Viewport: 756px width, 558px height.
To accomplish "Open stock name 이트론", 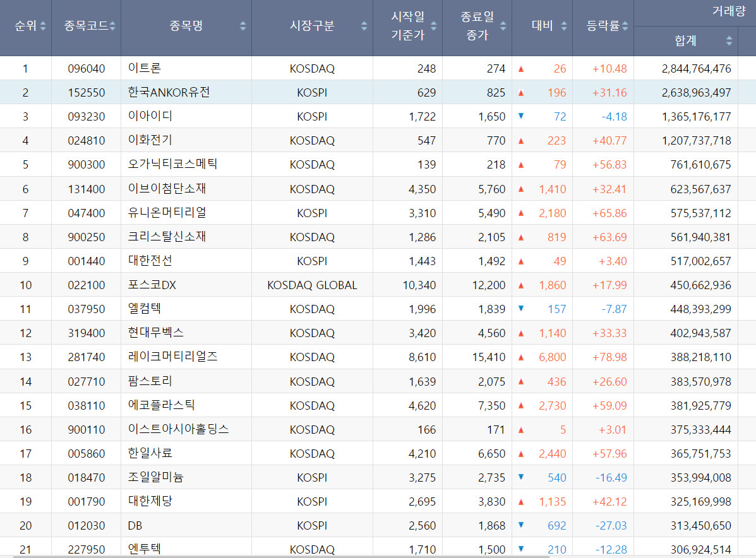I will pyautogui.click(x=144, y=68).
